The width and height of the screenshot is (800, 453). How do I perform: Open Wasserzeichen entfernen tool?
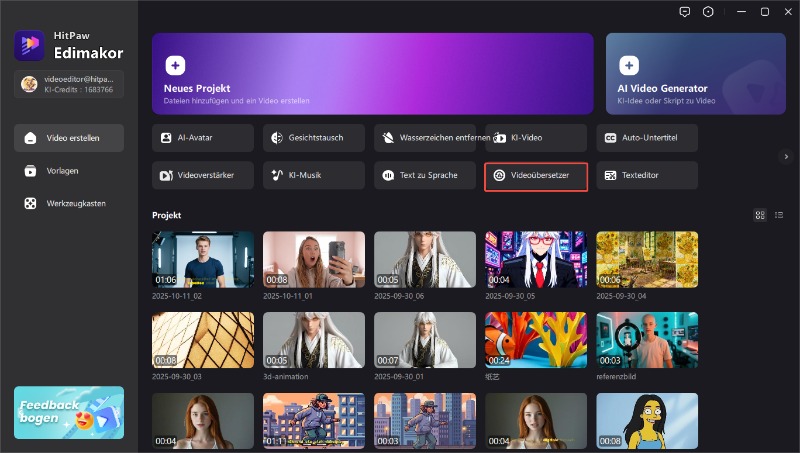(x=425, y=138)
